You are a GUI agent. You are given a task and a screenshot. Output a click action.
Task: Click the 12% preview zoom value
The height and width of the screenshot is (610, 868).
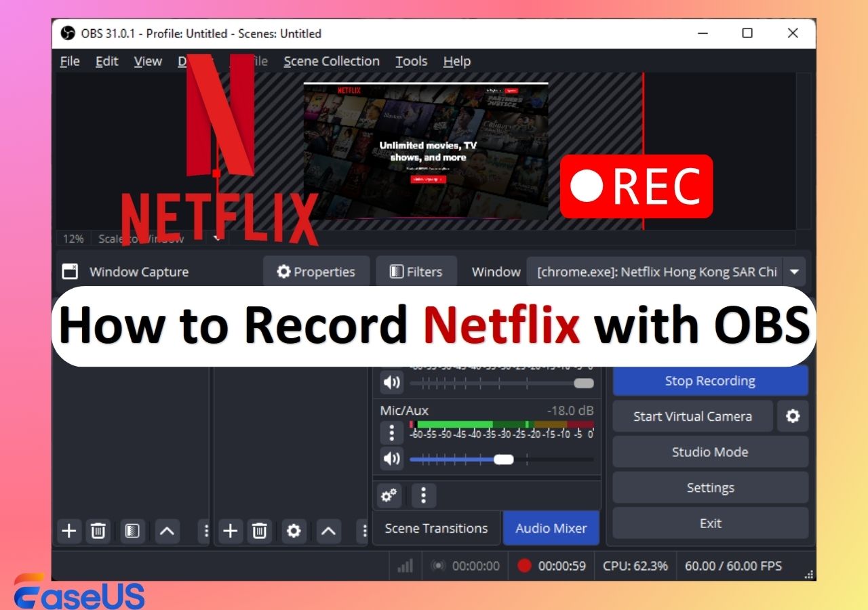click(73, 239)
